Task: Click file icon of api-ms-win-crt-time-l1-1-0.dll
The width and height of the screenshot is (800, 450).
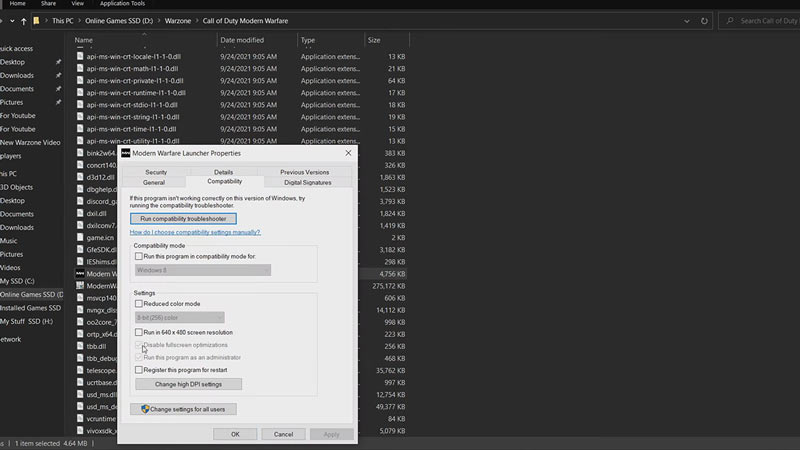Action: pyautogui.click(x=80, y=129)
